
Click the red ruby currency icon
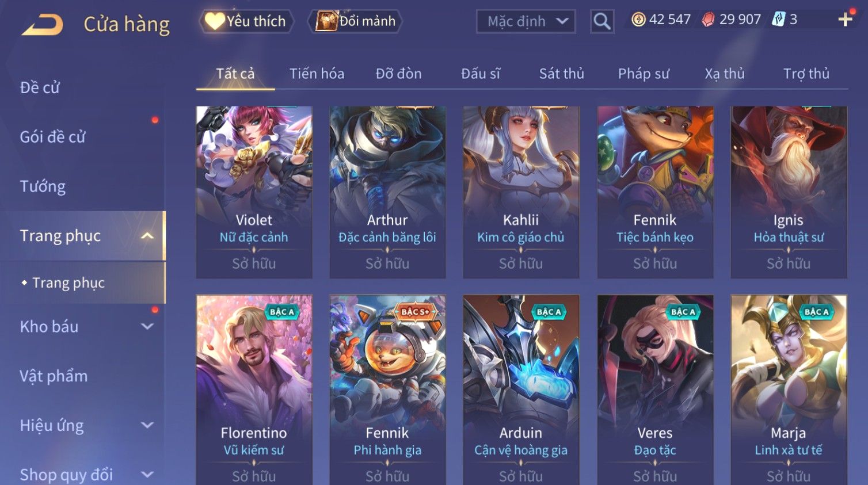click(708, 20)
